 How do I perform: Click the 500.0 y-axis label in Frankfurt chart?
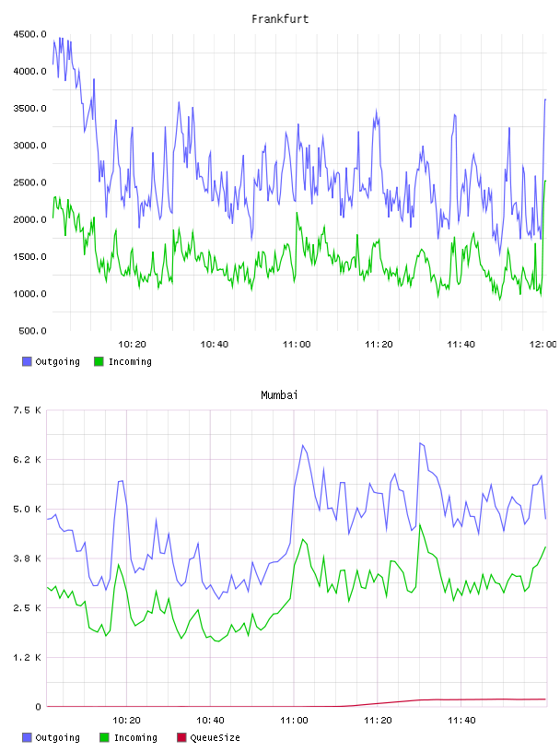32,331
